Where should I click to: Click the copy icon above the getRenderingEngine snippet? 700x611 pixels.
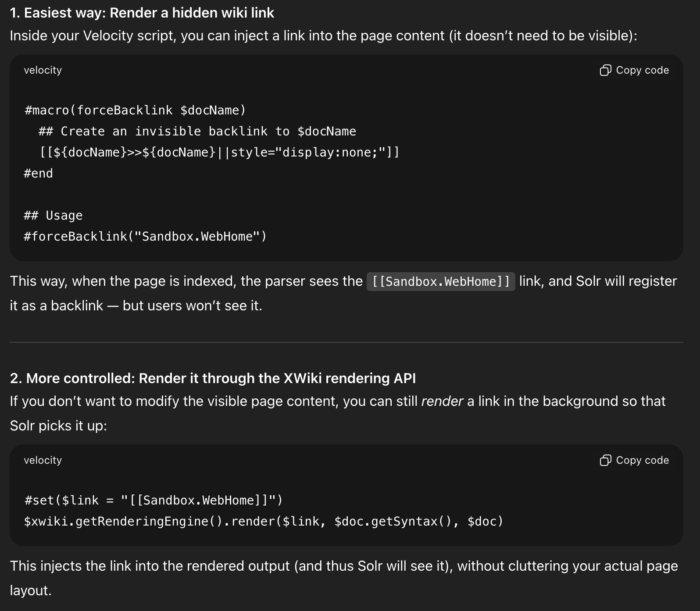click(x=605, y=460)
